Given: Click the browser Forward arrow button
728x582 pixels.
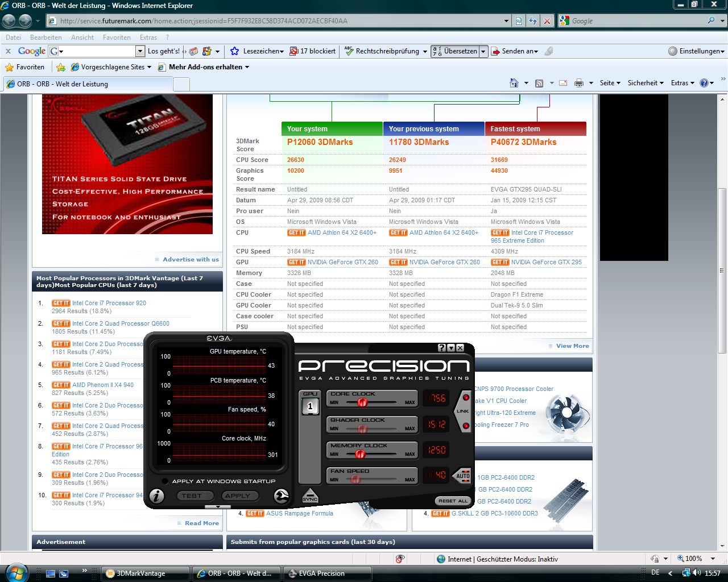Looking at the screenshot, I should pos(25,21).
